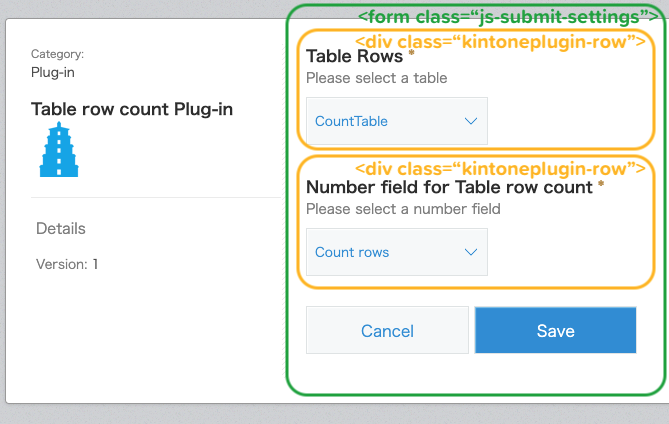Screen dimensions: 669x424
Task: Click the blue pagoda plug-in icon
Action: 58,151
